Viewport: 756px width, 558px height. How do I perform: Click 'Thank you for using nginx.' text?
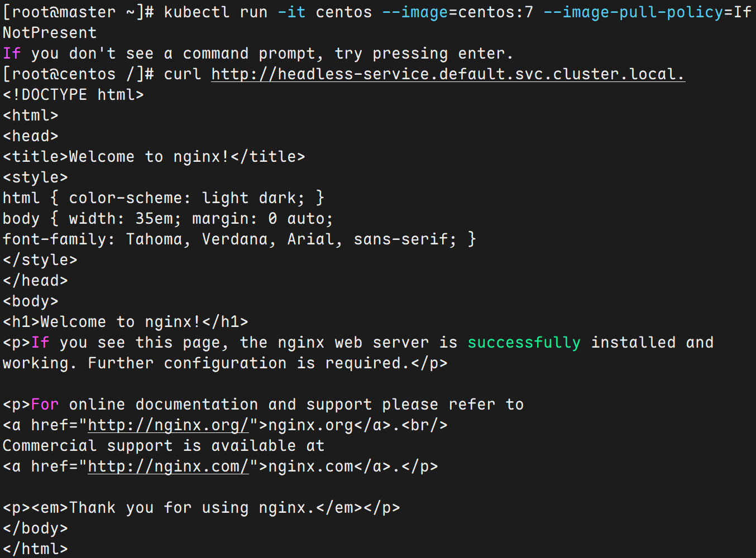(192, 508)
